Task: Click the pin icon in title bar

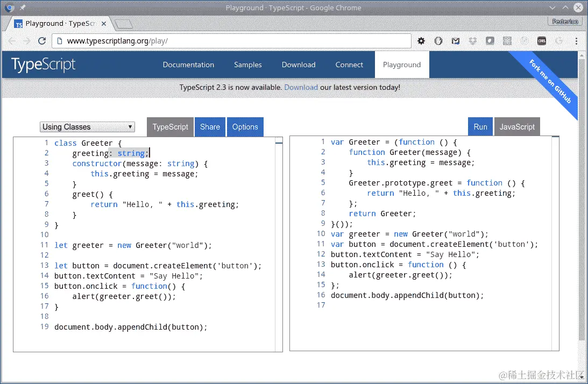Action: pyautogui.click(x=23, y=8)
